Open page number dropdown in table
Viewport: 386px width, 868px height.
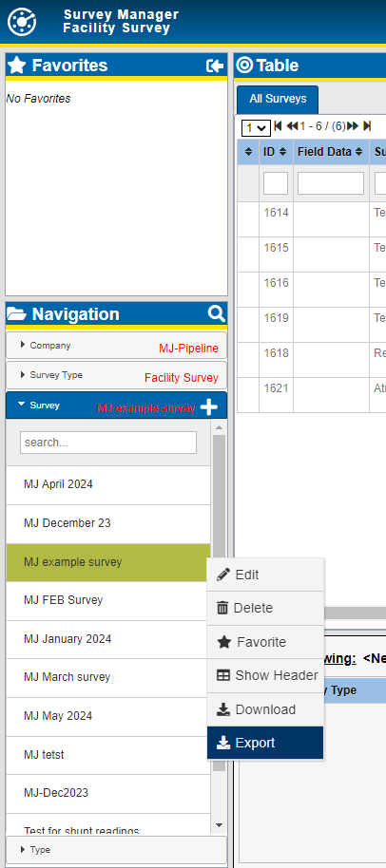[x=256, y=128]
